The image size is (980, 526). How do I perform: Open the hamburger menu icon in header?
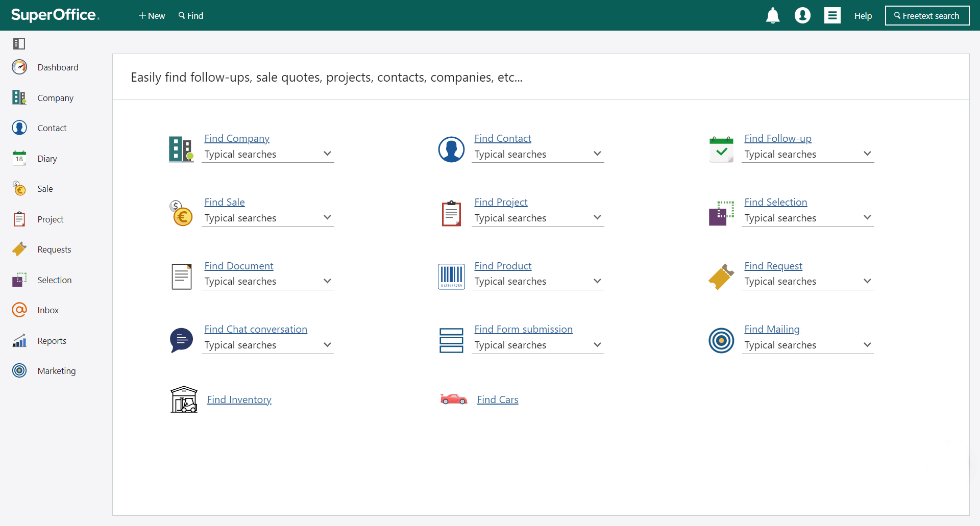pyautogui.click(x=832, y=15)
